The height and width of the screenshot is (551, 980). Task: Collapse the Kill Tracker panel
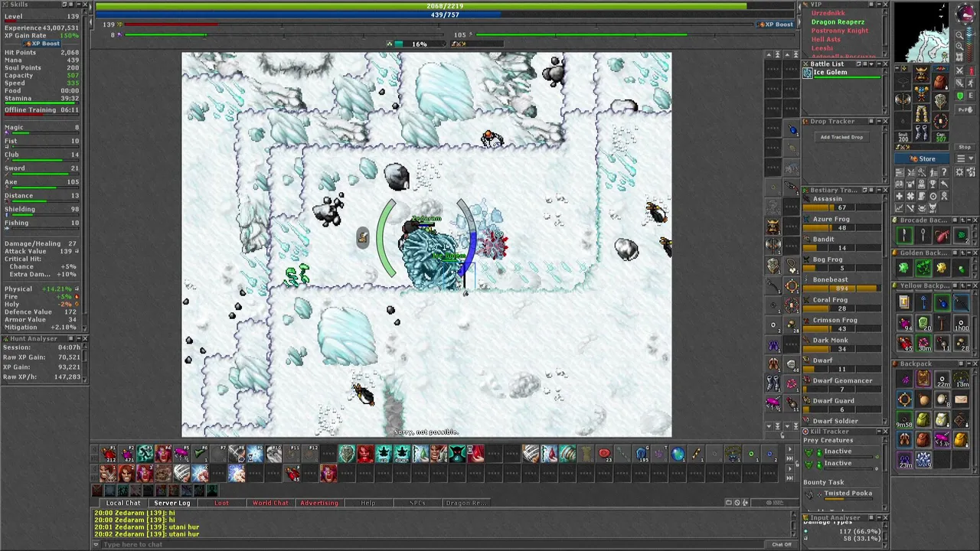click(x=879, y=432)
